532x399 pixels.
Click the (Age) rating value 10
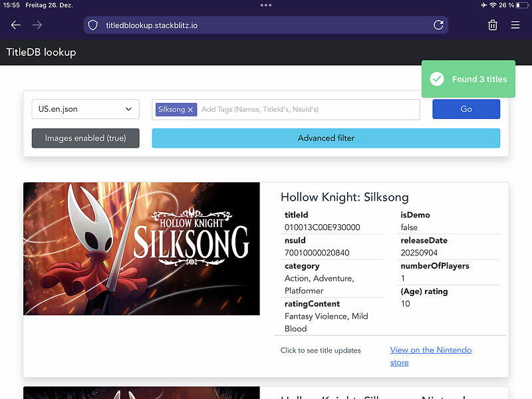pos(405,304)
